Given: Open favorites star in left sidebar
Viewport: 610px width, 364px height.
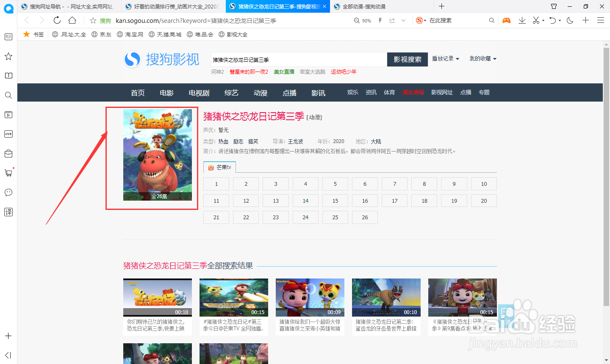Looking at the screenshot, I should [8, 56].
